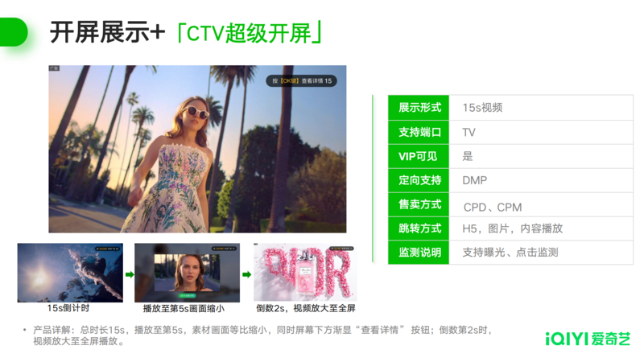
Task: Click the green rounded shape beside the title
Action: click(14, 32)
